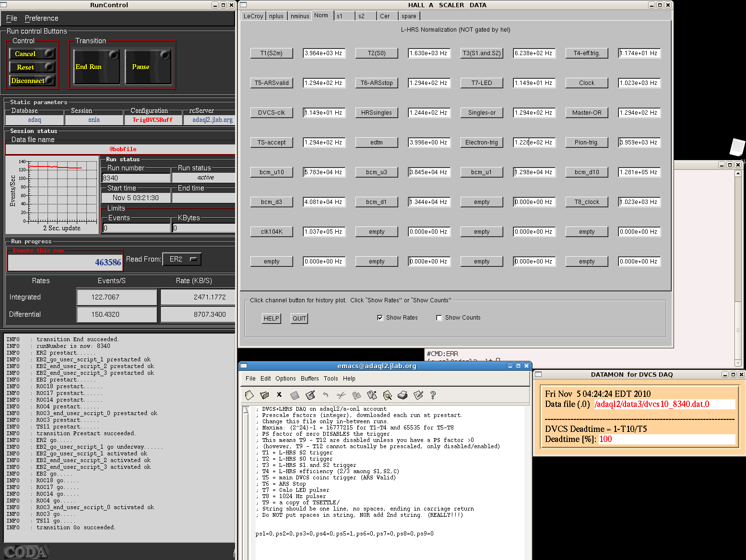The height and width of the screenshot is (560, 746).
Task: Click the DATAMON data file path
Action: (652, 404)
